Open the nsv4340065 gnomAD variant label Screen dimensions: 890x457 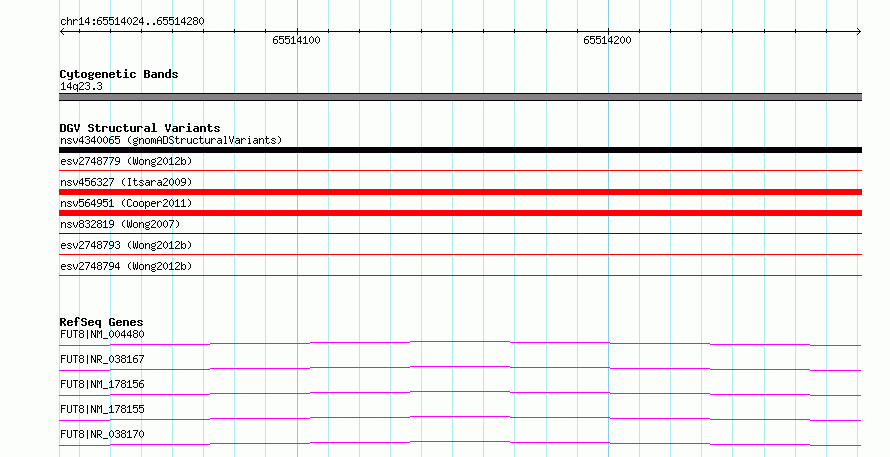coord(171,140)
